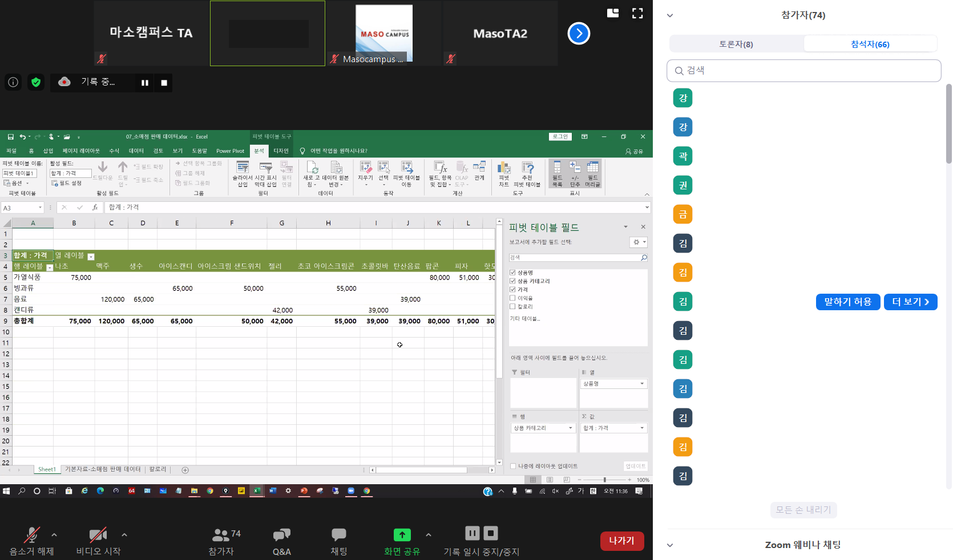
Task: Enter Zoom full screen mode
Action: 637,14
